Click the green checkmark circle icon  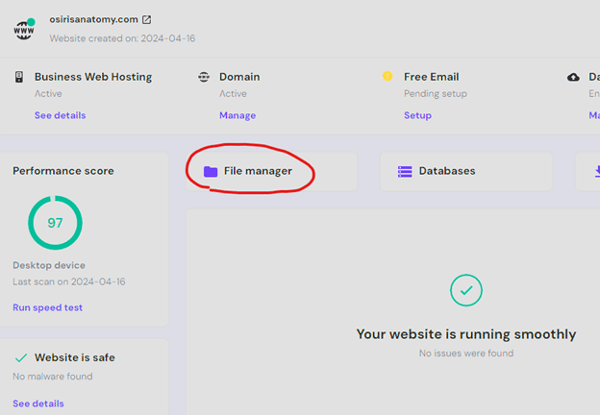[466, 290]
